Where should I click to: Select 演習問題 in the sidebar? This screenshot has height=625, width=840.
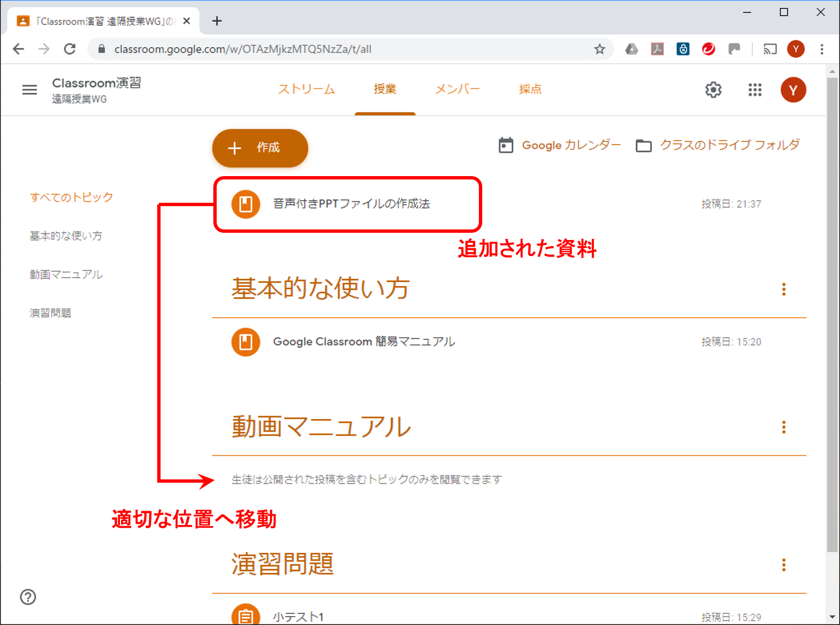coord(51,313)
